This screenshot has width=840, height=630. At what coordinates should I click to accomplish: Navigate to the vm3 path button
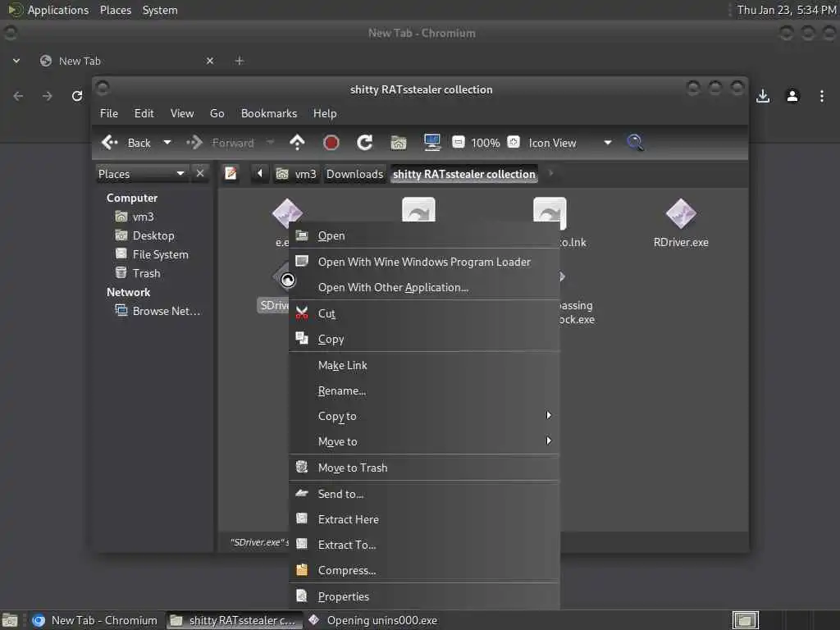pyautogui.click(x=297, y=174)
